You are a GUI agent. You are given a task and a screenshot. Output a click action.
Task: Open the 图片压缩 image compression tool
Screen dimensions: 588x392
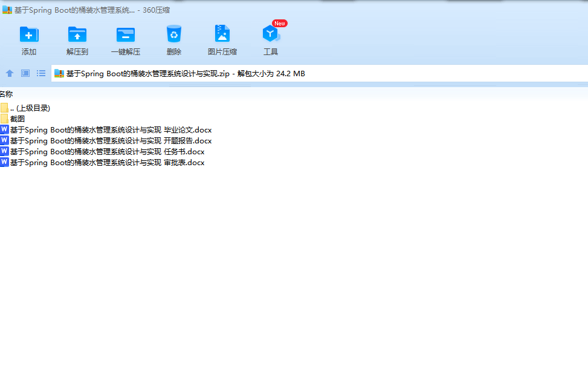point(222,34)
